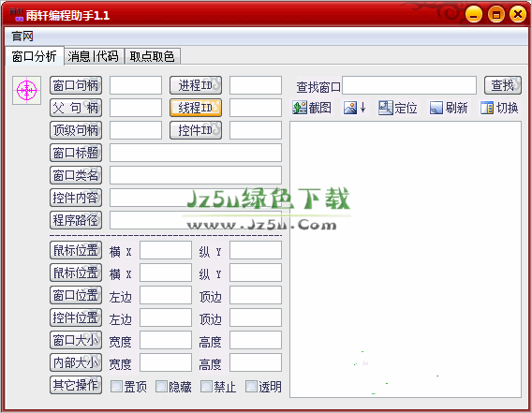Image resolution: width=532 pixels, height=413 pixels.
Task: Click the 内部大小 高度 input field
Action: point(256,362)
